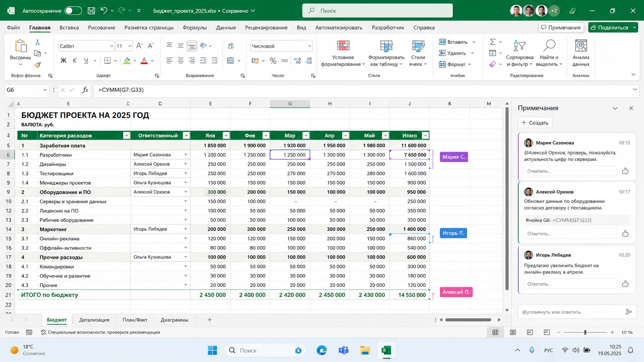
Task: Click the Increase decimal icon
Action: coord(297,60)
